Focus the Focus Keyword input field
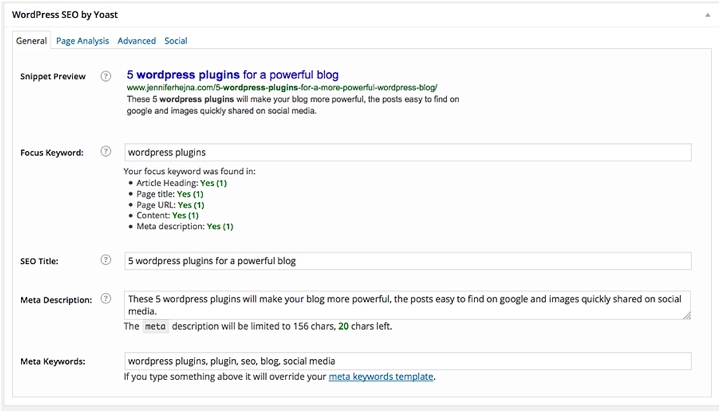Viewport: 720px width, 412px height. pyautogui.click(x=408, y=152)
